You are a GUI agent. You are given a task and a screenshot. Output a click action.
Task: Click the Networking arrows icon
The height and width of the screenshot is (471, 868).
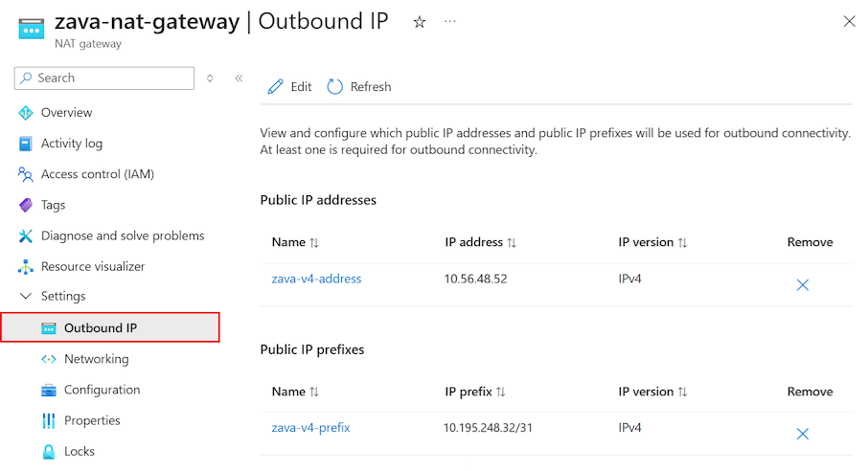(49, 359)
